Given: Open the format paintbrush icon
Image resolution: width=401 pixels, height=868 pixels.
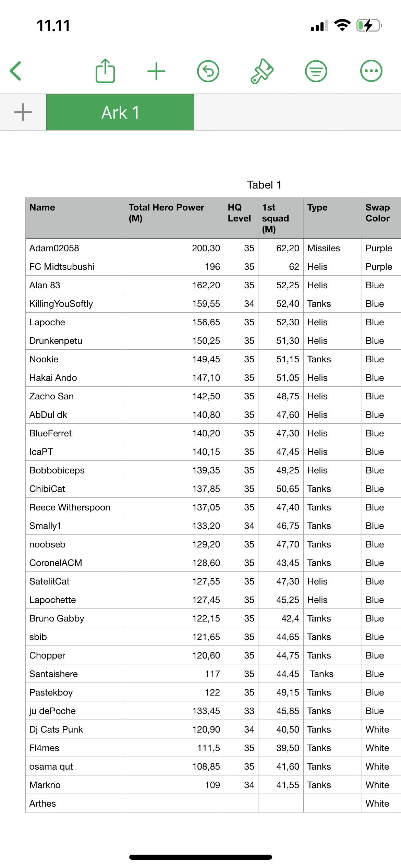Looking at the screenshot, I should [262, 71].
